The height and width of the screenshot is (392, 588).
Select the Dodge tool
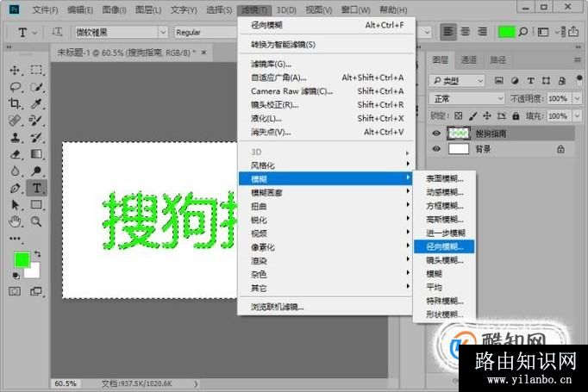point(36,171)
